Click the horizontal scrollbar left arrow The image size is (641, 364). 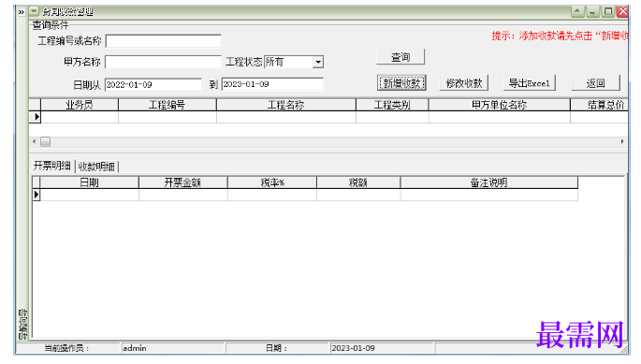pyautogui.click(x=35, y=141)
